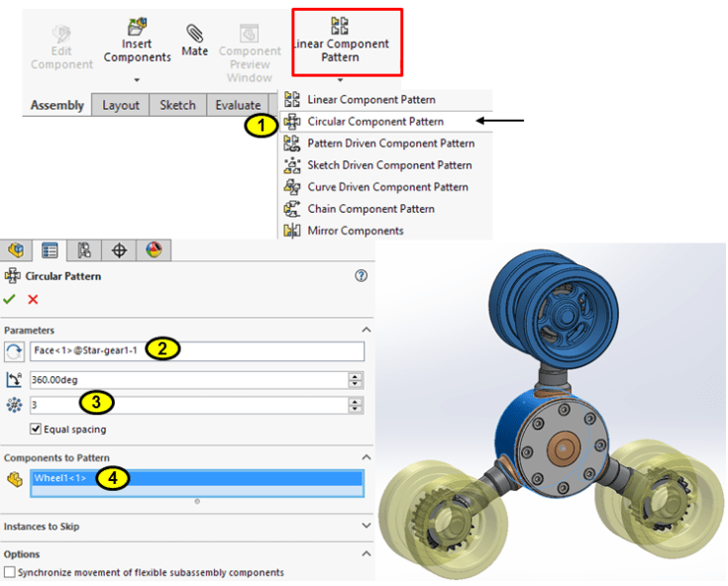Toggle the Equal spacing checkbox
Image resolution: width=728 pixels, height=586 pixels.
[x=36, y=429]
